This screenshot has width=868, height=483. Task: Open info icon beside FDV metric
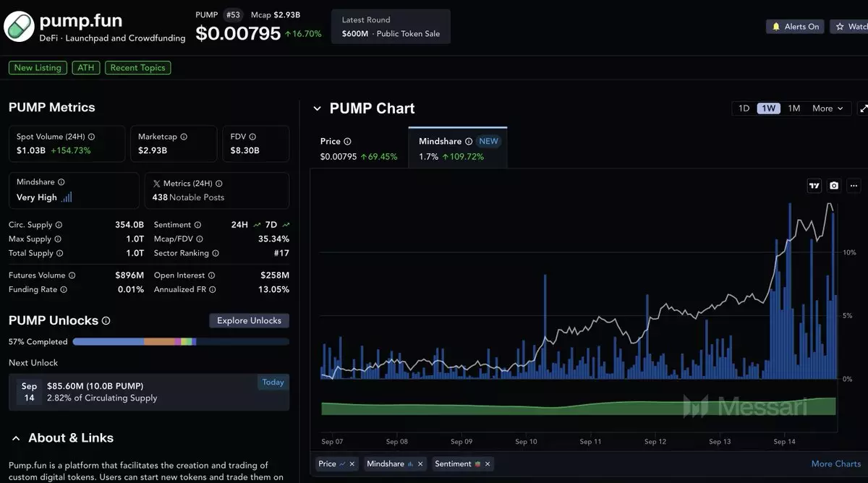(252, 137)
